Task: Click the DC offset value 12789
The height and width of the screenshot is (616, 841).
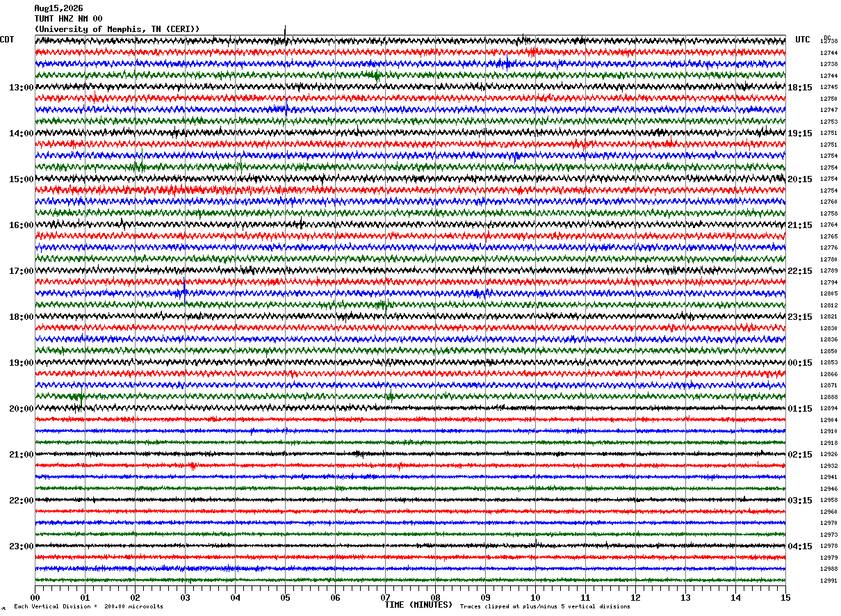Action: pyautogui.click(x=829, y=271)
